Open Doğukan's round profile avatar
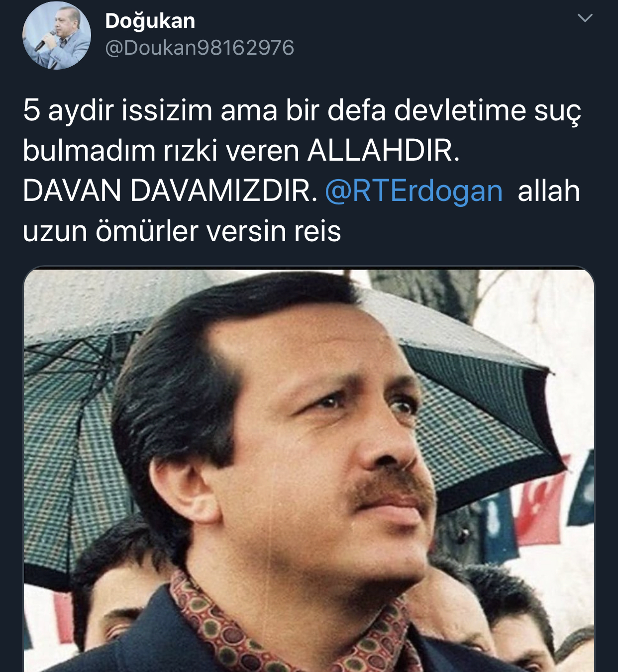This screenshot has width=618, height=672. 57,35
